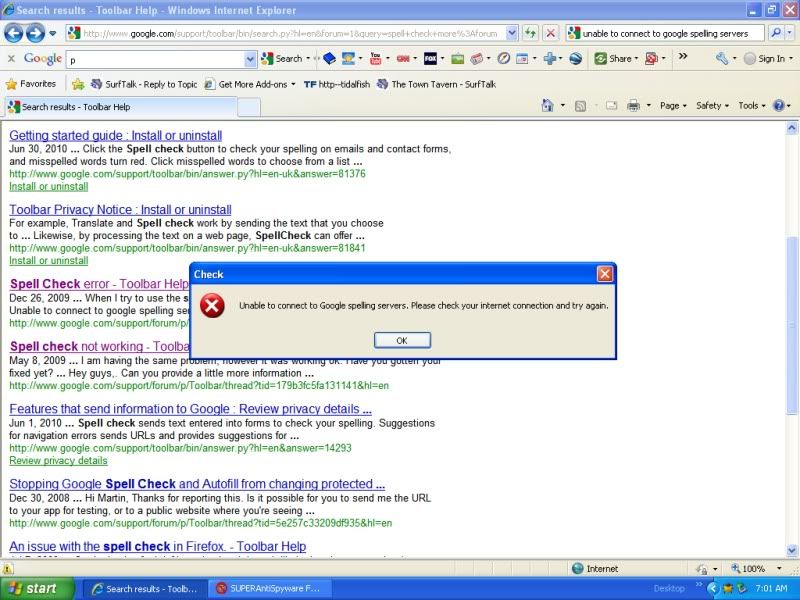
Task: Expand the search provider dropdown arrow
Action: [789, 33]
